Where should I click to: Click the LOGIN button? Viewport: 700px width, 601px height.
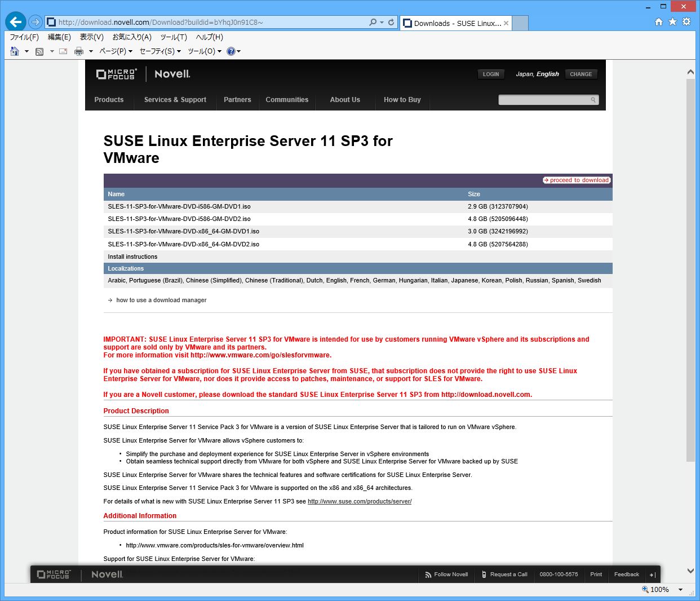click(491, 74)
